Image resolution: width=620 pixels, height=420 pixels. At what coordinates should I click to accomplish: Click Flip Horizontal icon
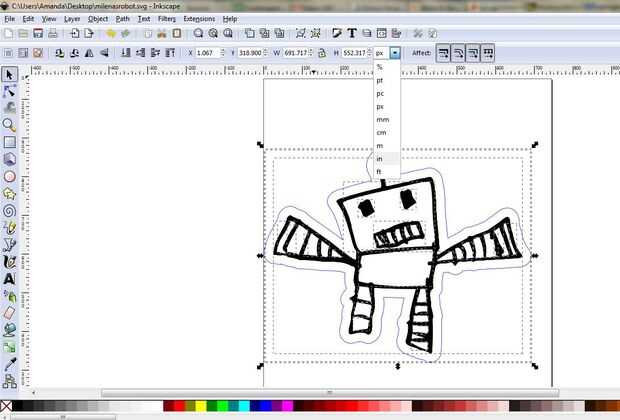click(89, 53)
